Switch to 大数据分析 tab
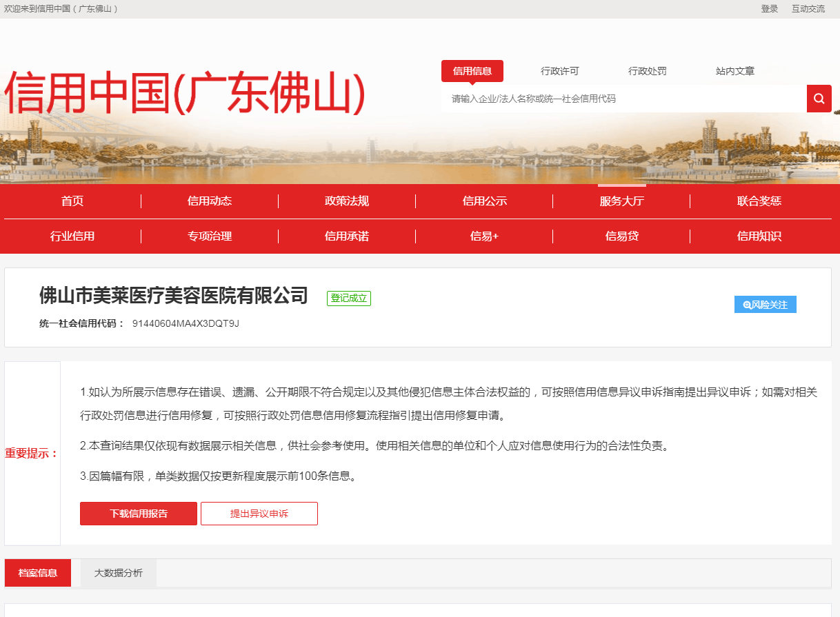 [x=119, y=573]
